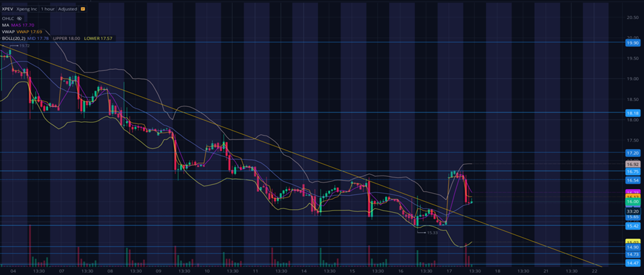Select the 14.73 horizontal line price tag

tap(632, 255)
